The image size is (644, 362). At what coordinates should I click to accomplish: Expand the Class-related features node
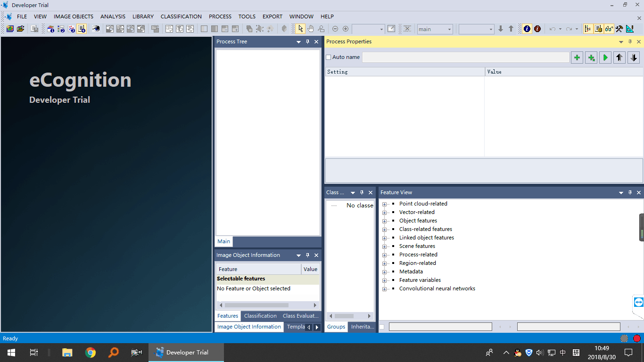384,230
